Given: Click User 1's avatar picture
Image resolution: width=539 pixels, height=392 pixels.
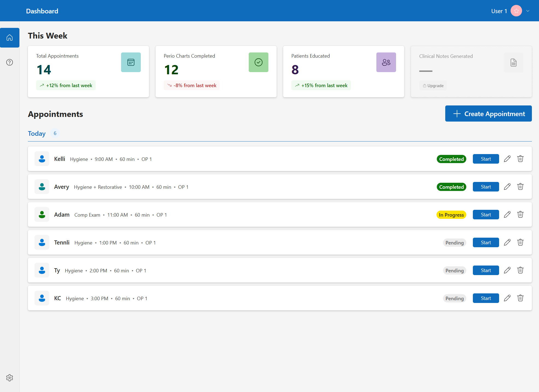Looking at the screenshot, I should pos(517,11).
